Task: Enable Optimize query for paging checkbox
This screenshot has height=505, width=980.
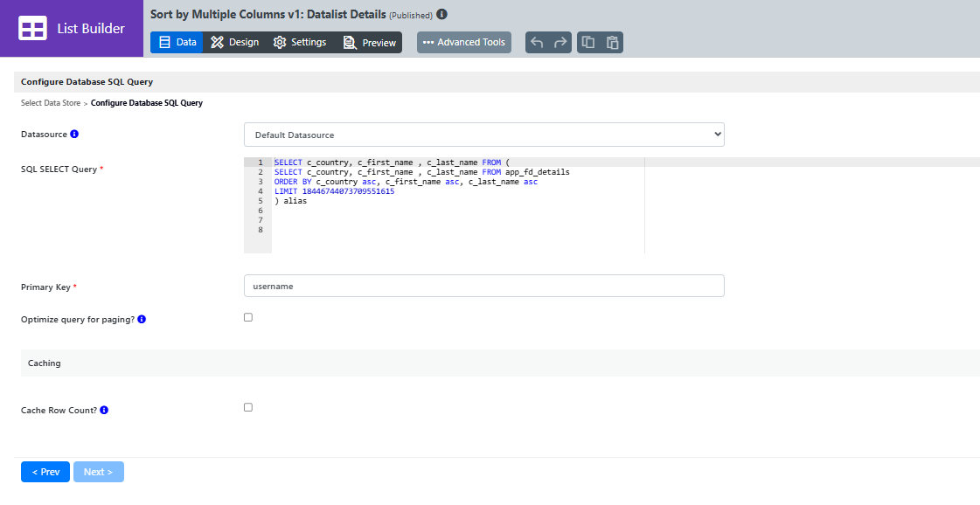Action: pos(248,317)
